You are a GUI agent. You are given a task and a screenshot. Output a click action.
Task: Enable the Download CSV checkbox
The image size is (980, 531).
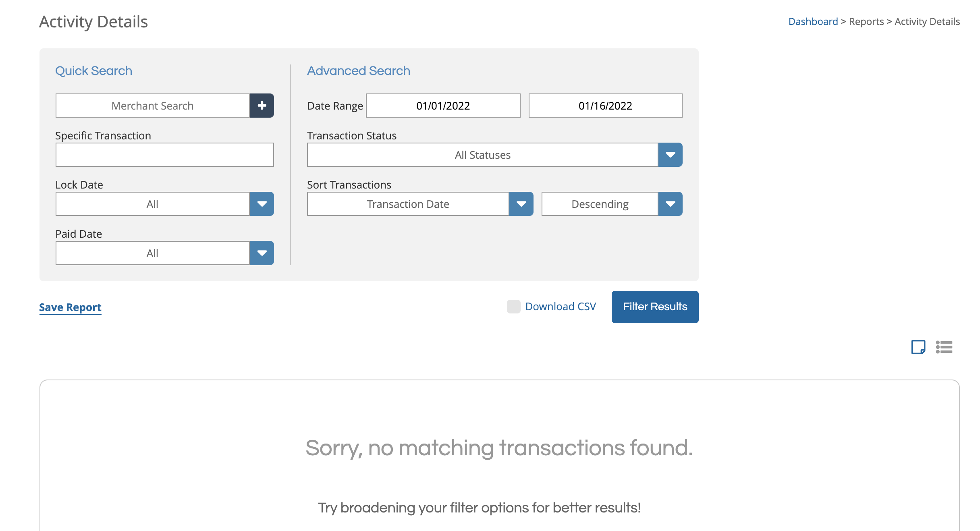514,307
